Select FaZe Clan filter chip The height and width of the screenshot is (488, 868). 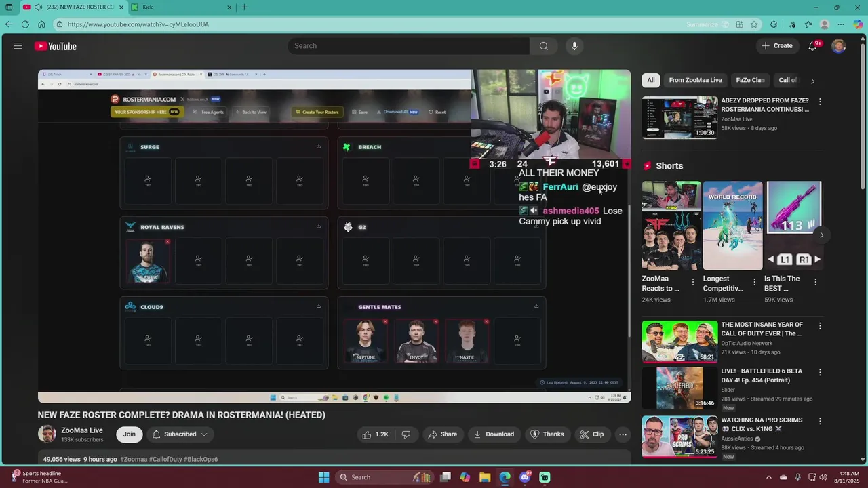(x=750, y=80)
